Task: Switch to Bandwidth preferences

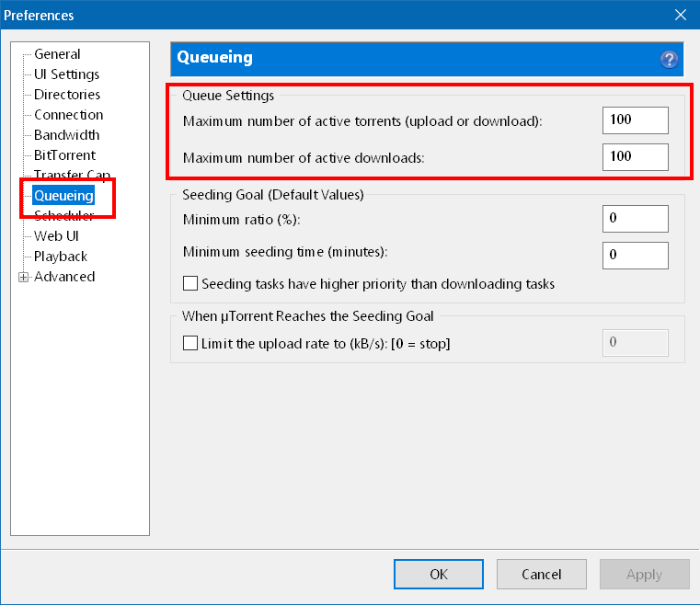Action: pos(66,135)
